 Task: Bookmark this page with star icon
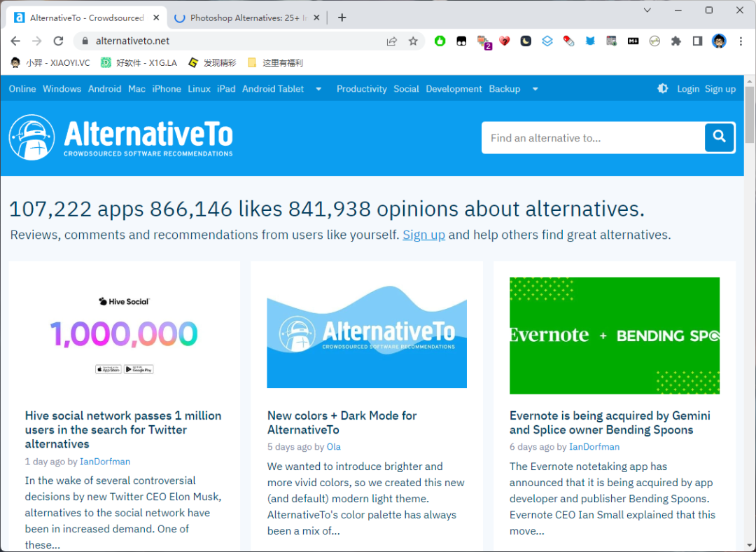click(x=413, y=41)
